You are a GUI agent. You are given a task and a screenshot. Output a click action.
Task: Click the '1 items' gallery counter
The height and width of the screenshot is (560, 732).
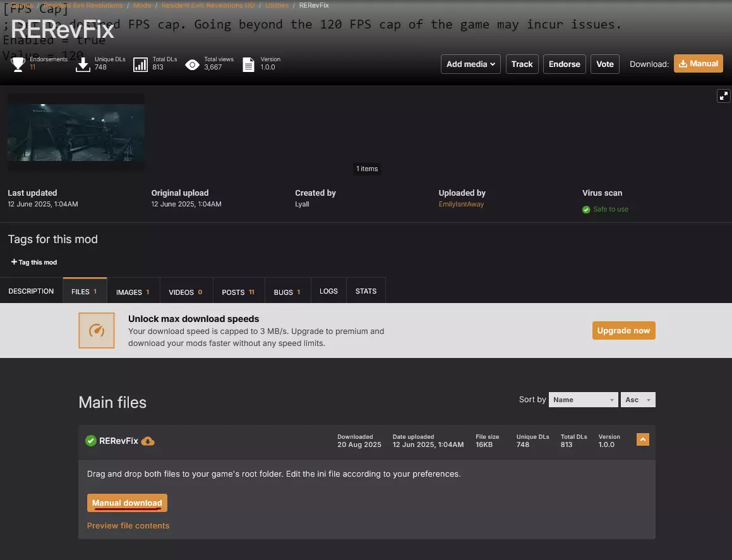coord(367,169)
